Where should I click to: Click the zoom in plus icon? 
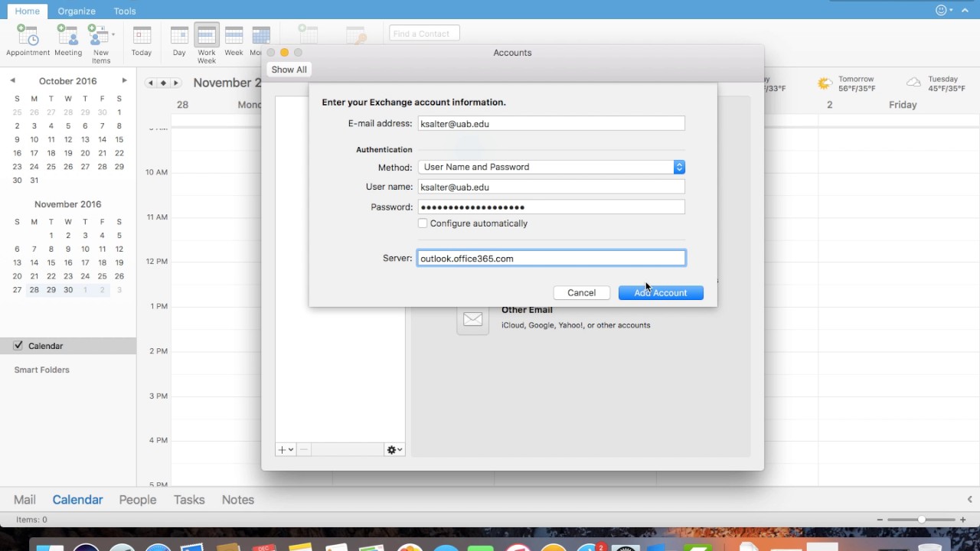coord(962,520)
